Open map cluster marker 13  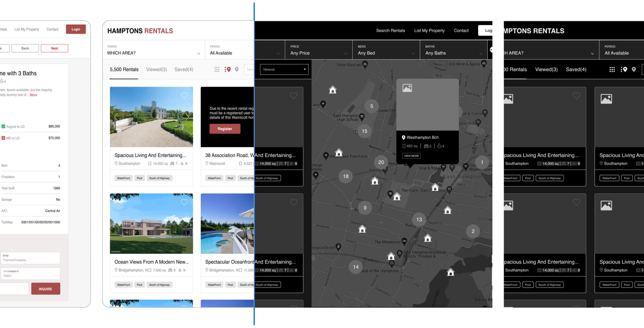pyautogui.click(x=419, y=220)
